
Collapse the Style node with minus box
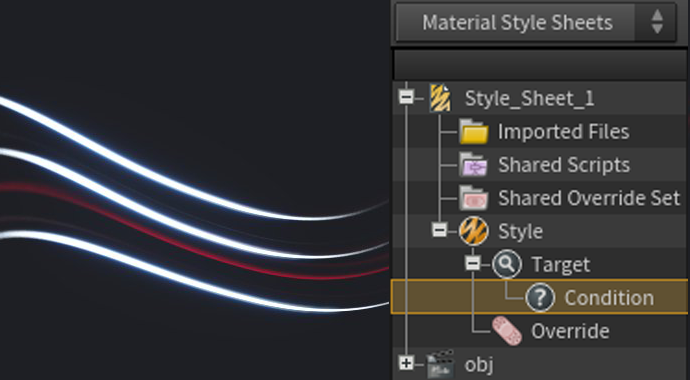pyautogui.click(x=440, y=230)
